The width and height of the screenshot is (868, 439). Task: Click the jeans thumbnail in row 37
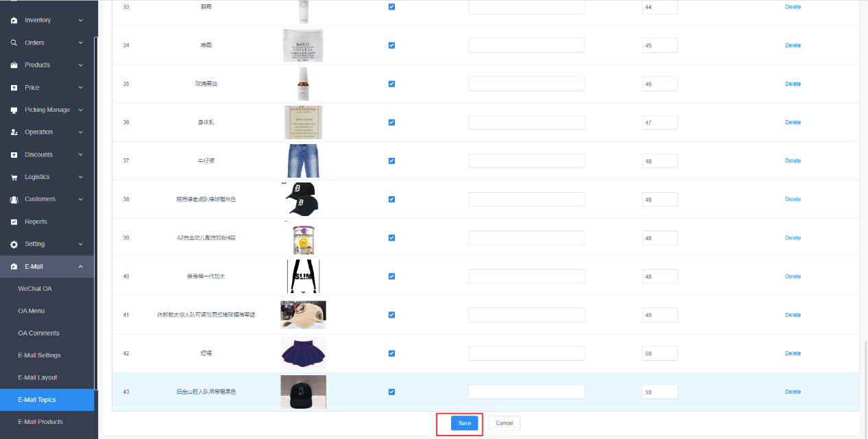pyautogui.click(x=303, y=161)
